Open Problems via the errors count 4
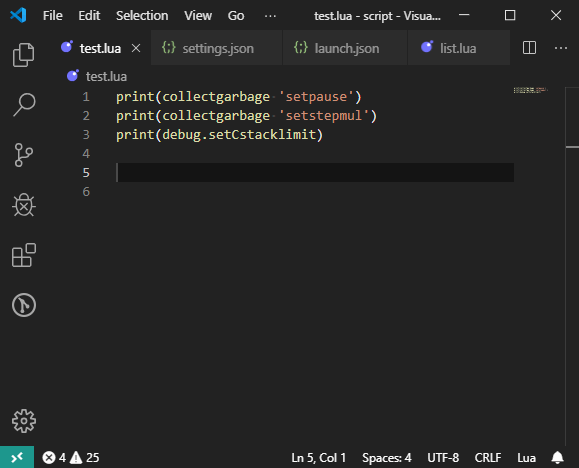Image resolution: width=579 pixels, height=468 pixels. click(54, 458)
